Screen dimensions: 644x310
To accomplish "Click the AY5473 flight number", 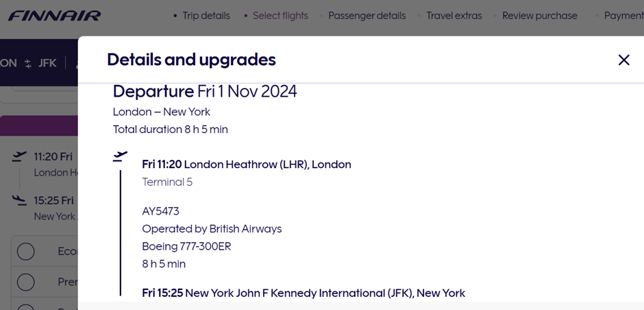I will (160, 211).
